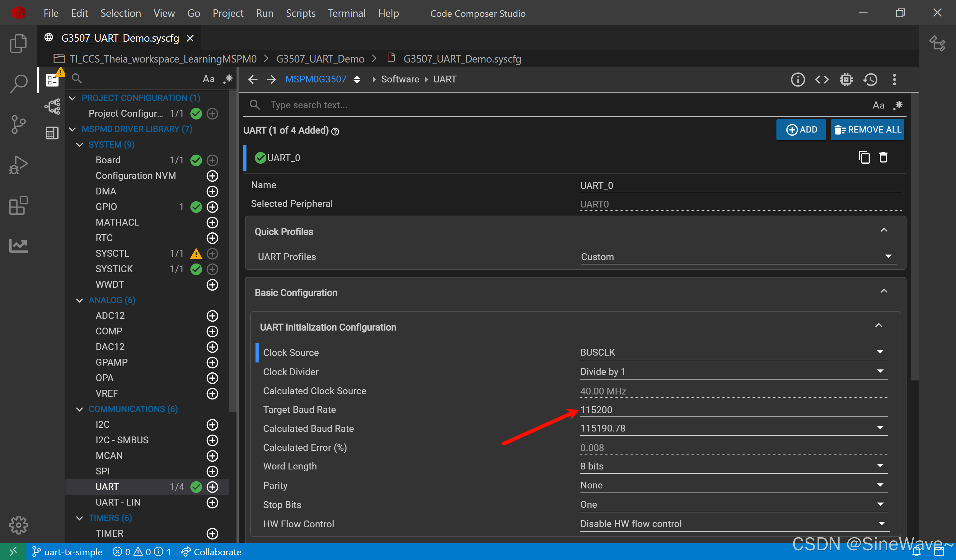Viewport: 956px width, 560px height.
Task: Open the Extensions view
Action: (x=18, y=206)
